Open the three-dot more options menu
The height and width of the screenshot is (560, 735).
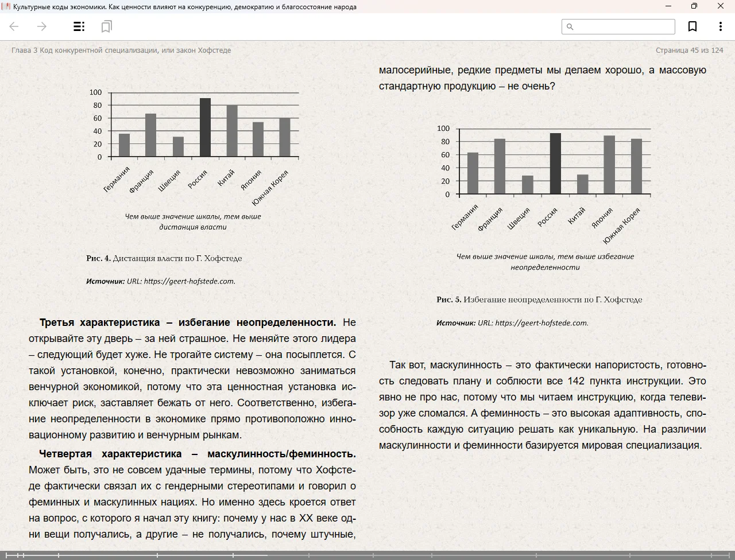coord(720,26)
